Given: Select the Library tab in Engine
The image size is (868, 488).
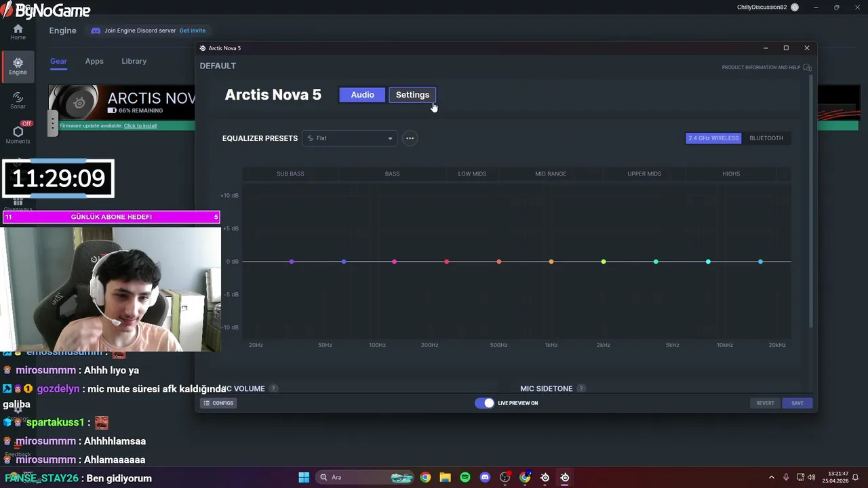Looking at the screenshot, I should (134, 61).
